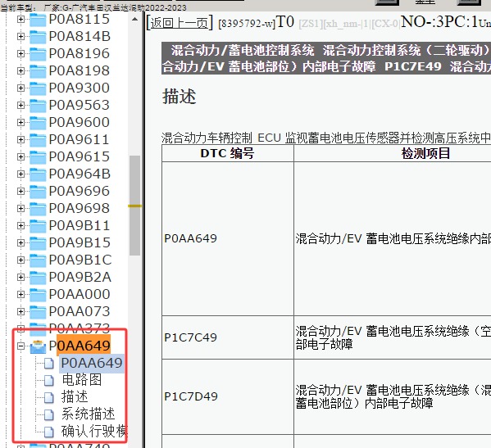
Task: Click the tree panel scrollbar thumb
Action: pyautogui.click(x=135, y=206)
